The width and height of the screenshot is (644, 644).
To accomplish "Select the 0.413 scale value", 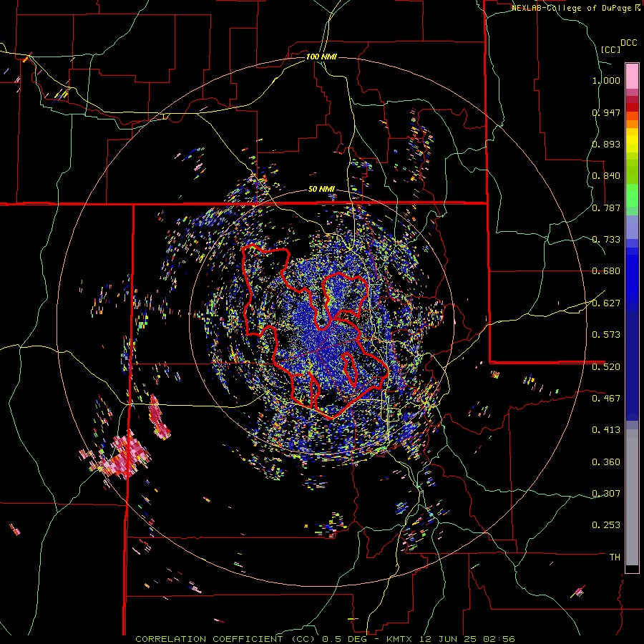I will tap(606, 430).
